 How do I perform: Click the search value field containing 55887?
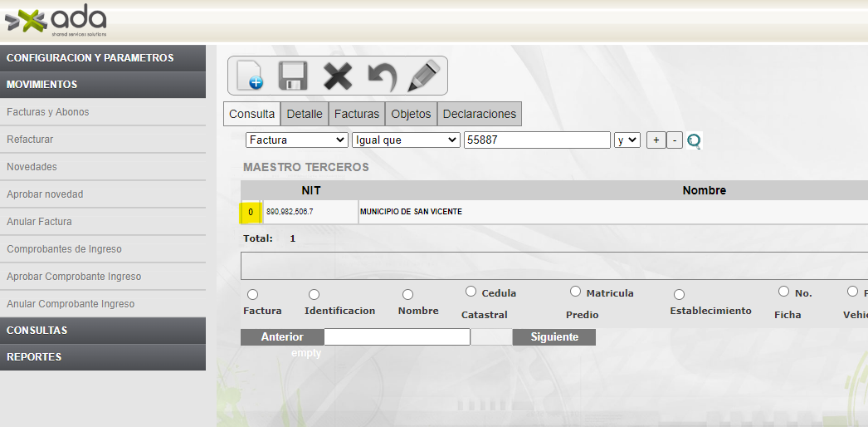click(x=537, y=140)
